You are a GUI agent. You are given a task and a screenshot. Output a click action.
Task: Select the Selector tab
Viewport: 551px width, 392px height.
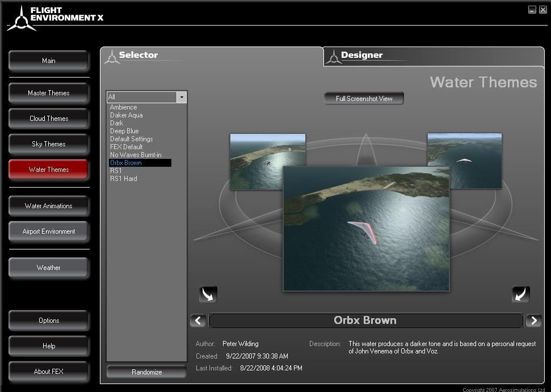pyautogui.click(x=138, y=56)
